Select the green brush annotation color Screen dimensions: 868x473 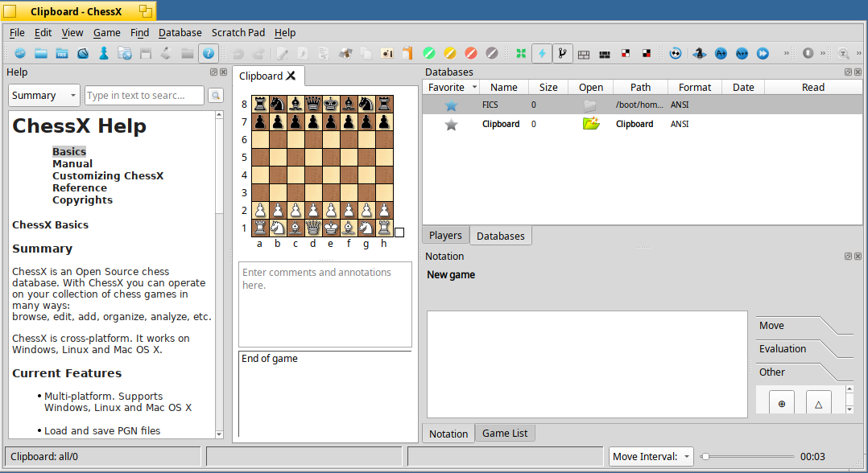[428, 53]
